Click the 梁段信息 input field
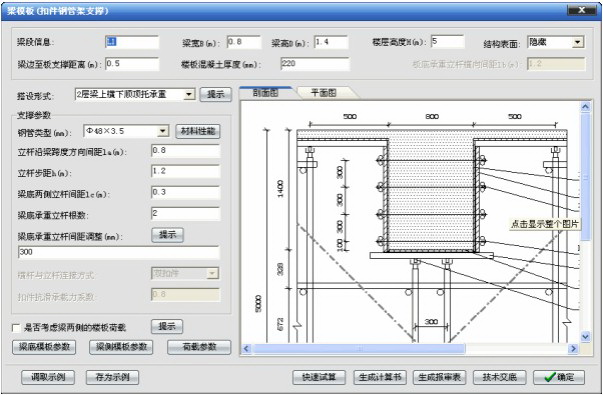603x395 pixels. tap(132, 42)
